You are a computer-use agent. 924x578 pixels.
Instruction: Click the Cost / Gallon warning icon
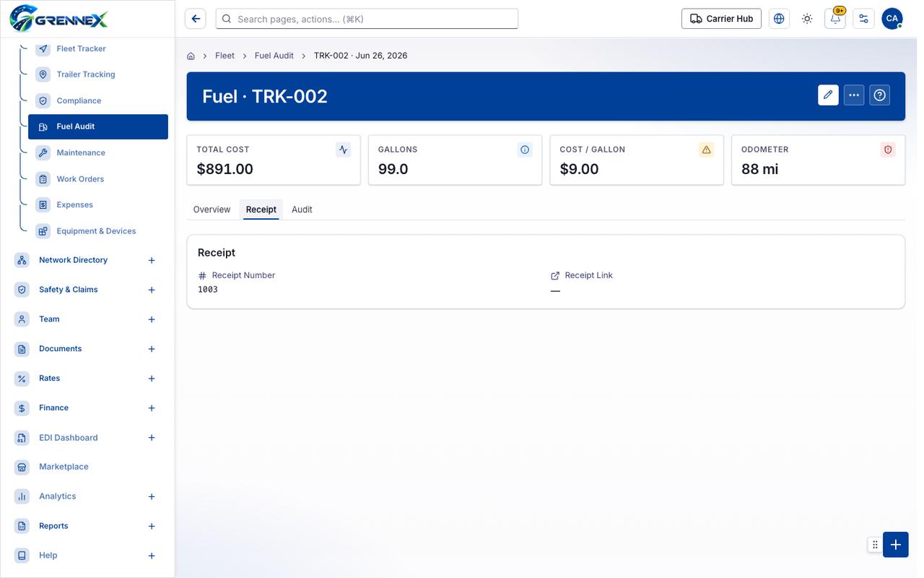click(707, 150)
